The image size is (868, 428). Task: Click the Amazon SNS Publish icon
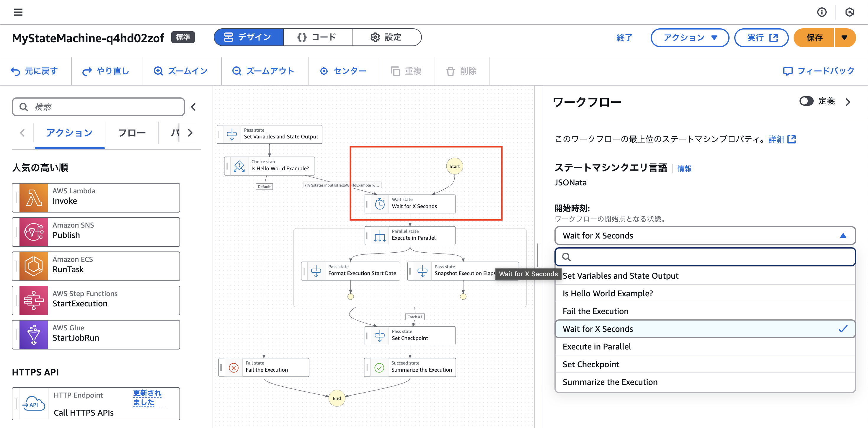[34, 232]
